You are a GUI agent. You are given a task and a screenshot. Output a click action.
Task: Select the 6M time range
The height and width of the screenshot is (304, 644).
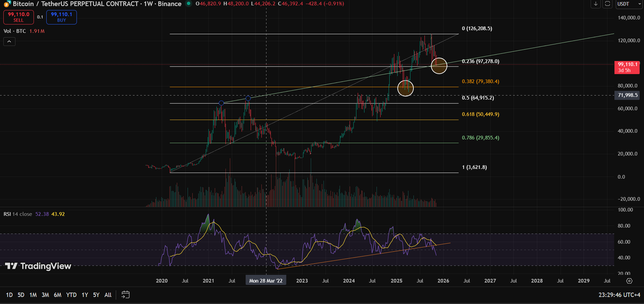[x=58, y=295]
